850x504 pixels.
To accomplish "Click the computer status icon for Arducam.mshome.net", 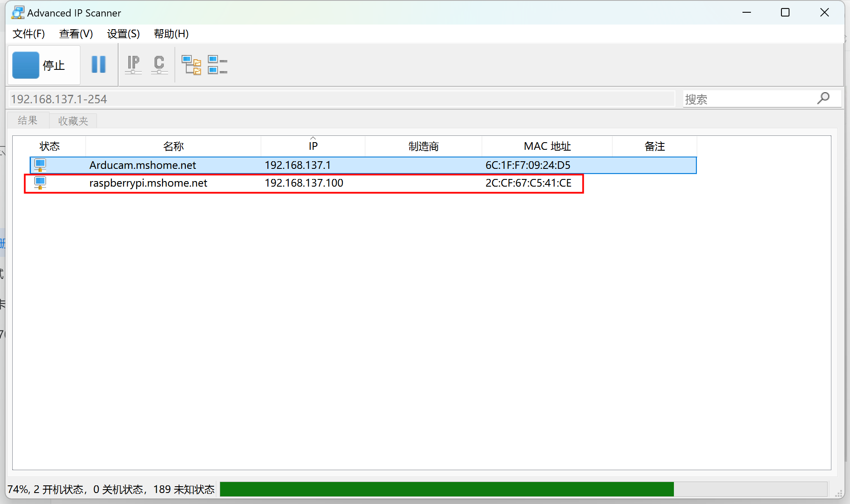I will tap(40, 165).
